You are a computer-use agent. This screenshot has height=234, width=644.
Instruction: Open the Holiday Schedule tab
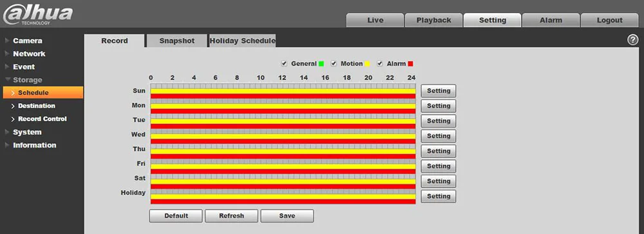pyautogui.click(x=242, y=41)
